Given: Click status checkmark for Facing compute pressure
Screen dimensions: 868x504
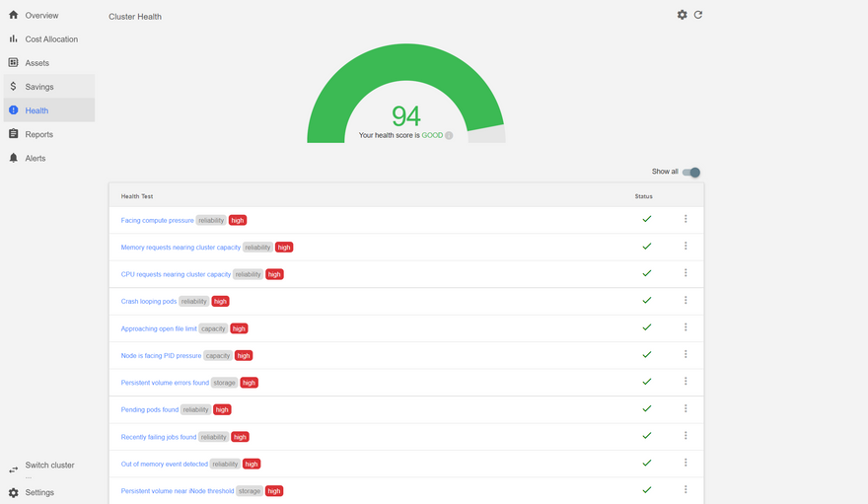Looking at the screenshot, I should coord(647,219).
